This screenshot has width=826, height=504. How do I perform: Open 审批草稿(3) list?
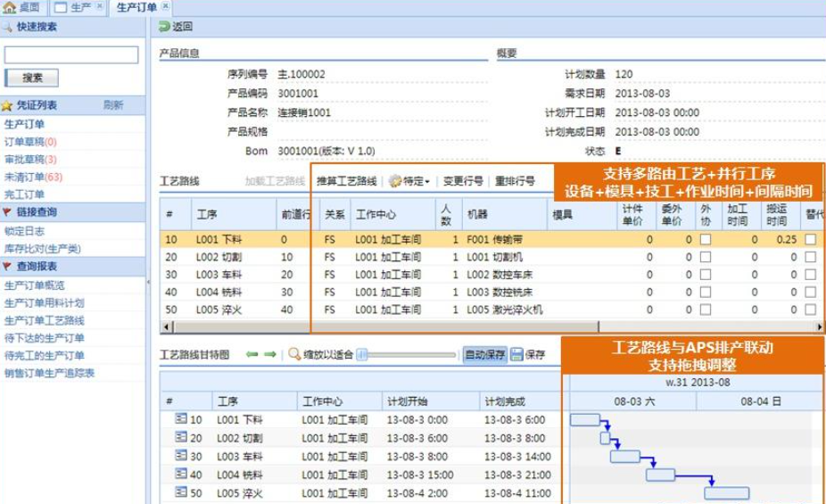point(30,159)
